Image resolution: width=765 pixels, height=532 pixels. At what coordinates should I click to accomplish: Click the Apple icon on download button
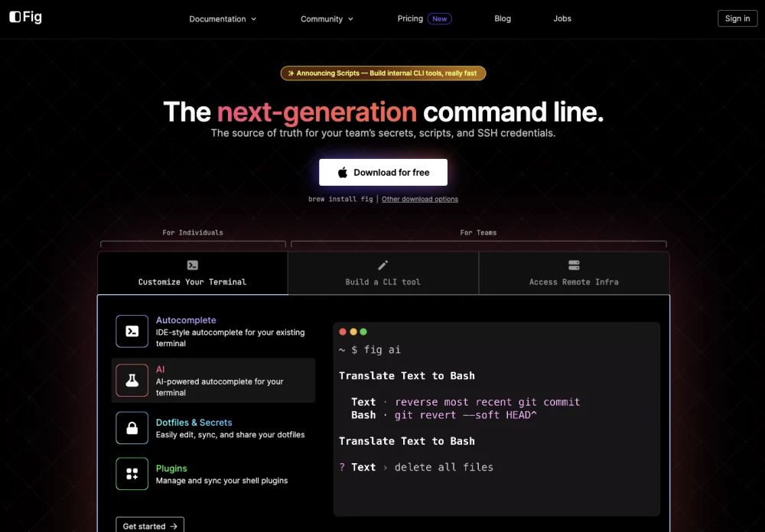coord(343,172)
